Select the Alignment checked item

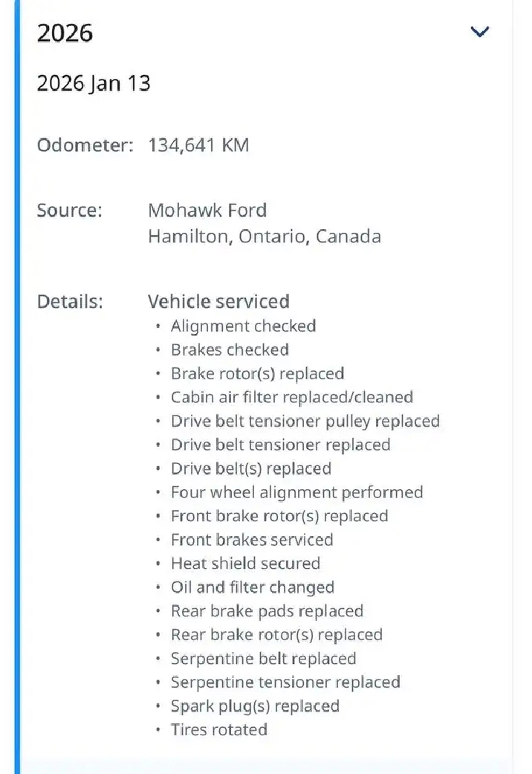pyautogui.click(x=243, y=326)
